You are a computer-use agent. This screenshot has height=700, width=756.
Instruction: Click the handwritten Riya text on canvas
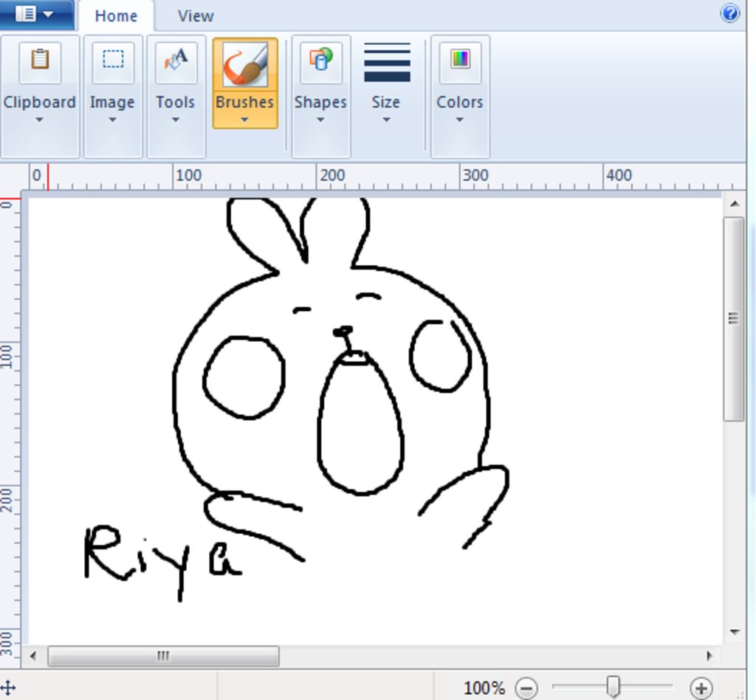point(163,562)
